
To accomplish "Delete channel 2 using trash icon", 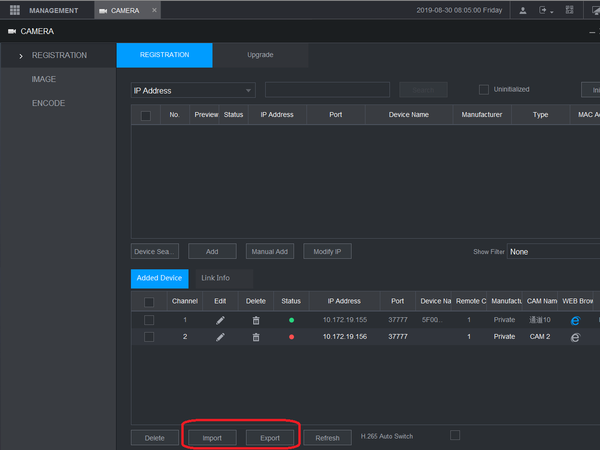I will (255, 337).
